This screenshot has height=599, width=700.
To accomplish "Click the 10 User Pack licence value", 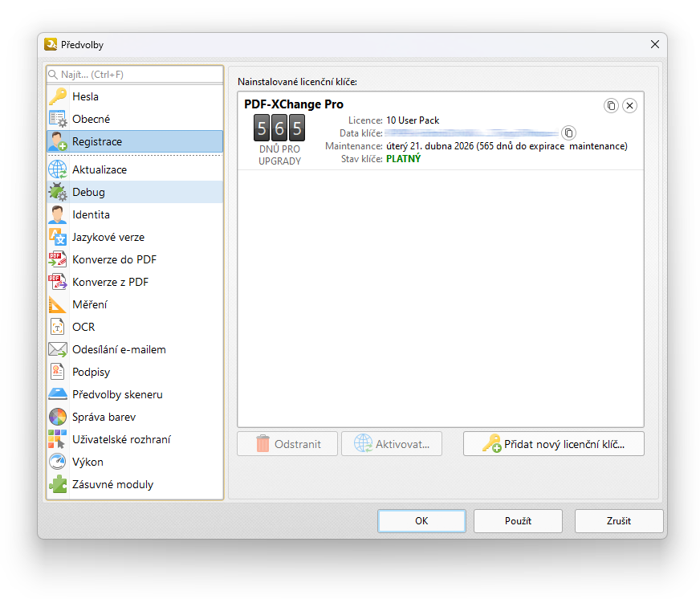I will coord(413,120).
